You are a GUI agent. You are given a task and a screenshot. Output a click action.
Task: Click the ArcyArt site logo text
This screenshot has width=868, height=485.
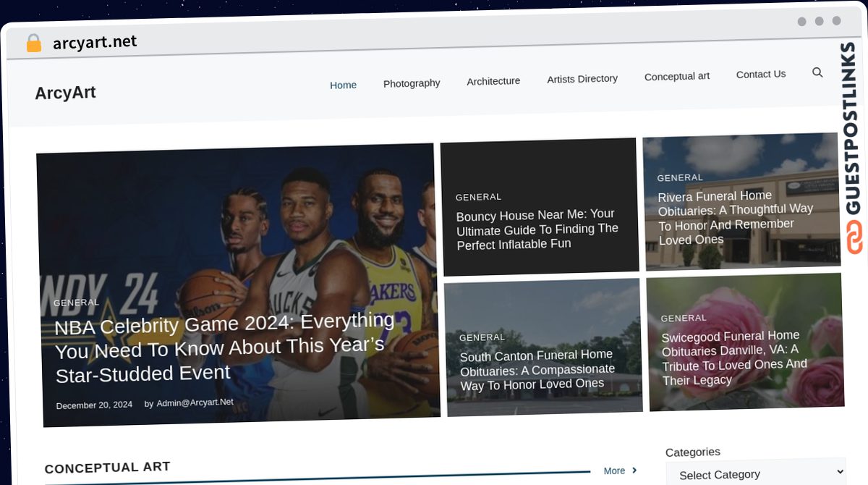coord(65,93)
